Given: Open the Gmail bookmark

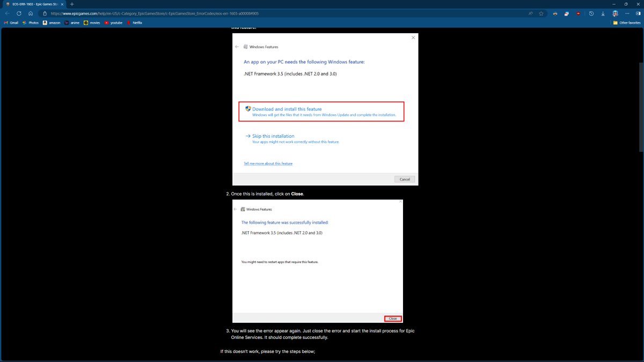Looking at the screenshot, I should tap(11, 23).
